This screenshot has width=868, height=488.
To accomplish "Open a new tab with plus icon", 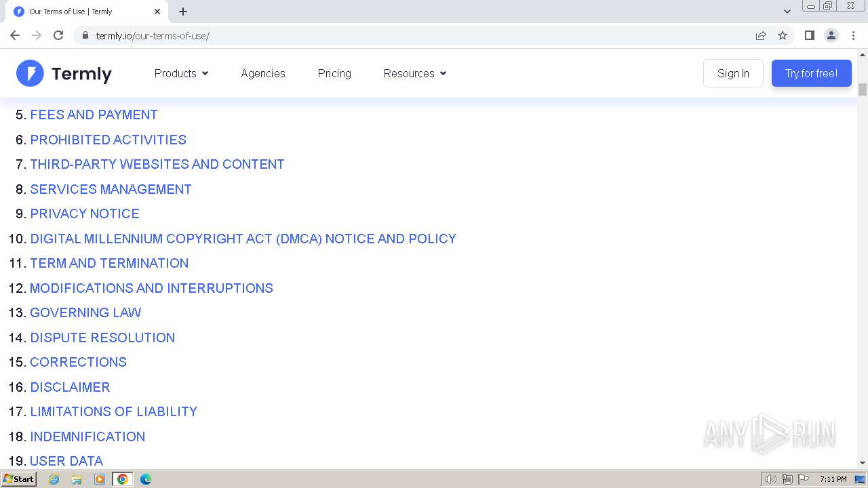I will 183,12.
